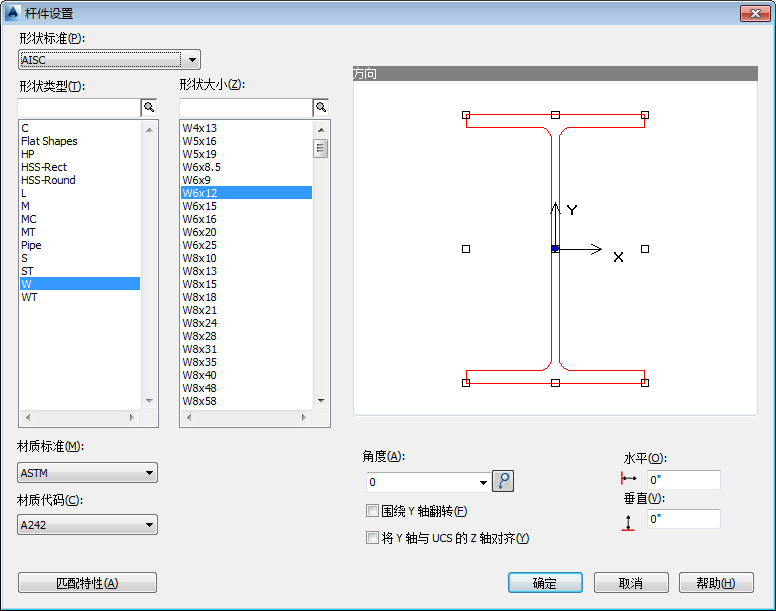
Task: Select the bottom-right orientation grip point
Action: (645, 383)
